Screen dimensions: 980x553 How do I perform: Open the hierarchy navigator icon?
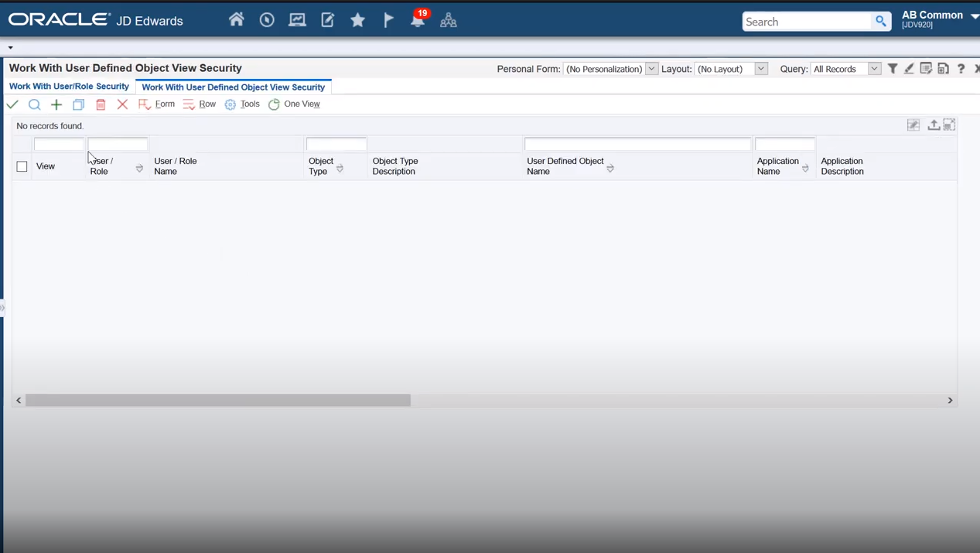[449, 20]
